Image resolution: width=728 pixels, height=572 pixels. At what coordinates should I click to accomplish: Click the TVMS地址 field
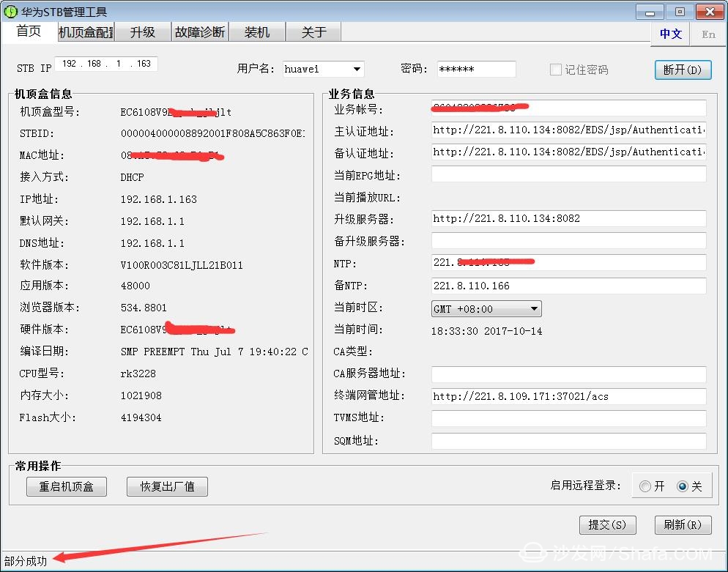pyautogui.click(x=569, y=418)
